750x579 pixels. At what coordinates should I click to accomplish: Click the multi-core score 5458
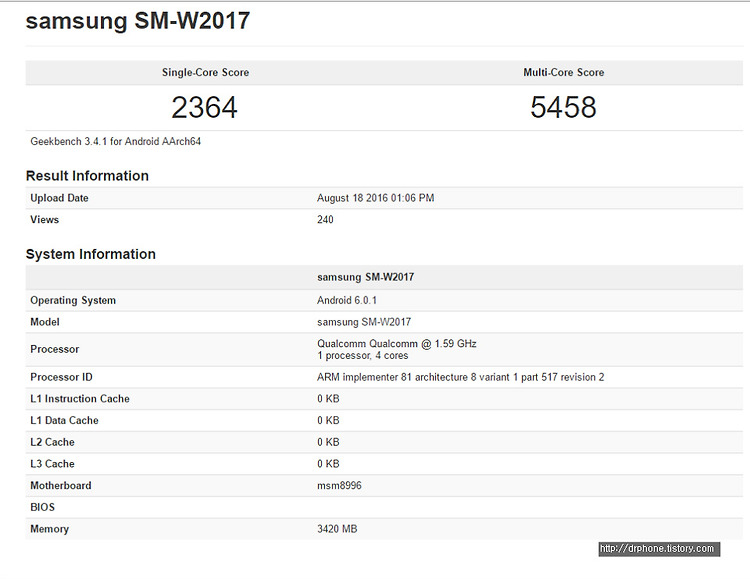tap(563, 107)
